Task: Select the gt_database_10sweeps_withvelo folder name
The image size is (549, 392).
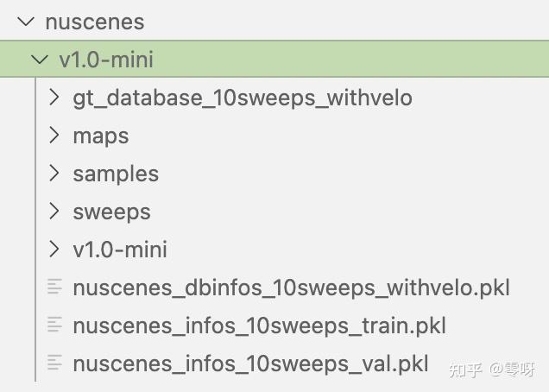Action: tap(243, 98)
